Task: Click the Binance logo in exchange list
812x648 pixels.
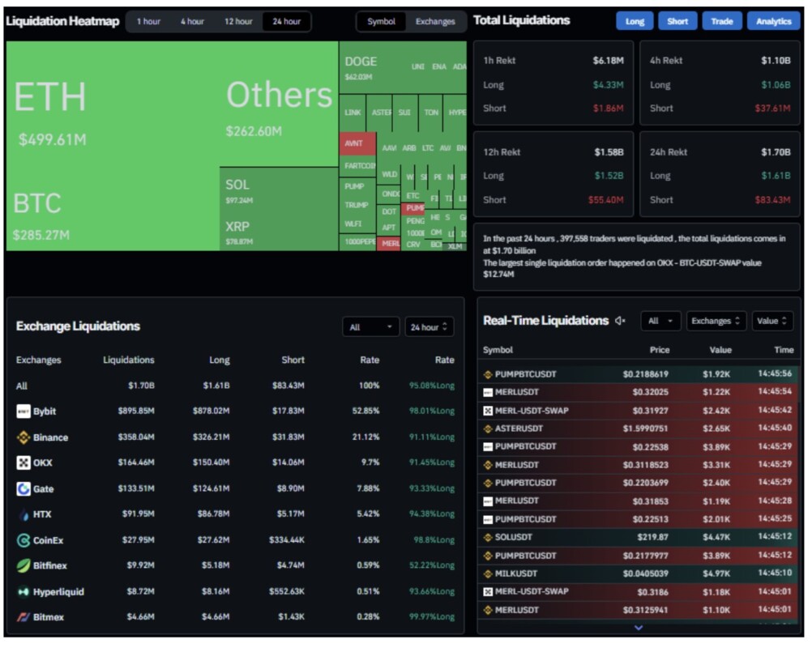Action: pyautogui.click(x=24, y=437)
